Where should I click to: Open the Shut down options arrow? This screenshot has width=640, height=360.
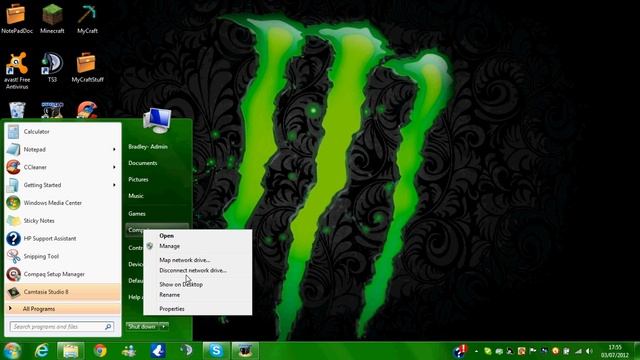click(164, 327)
